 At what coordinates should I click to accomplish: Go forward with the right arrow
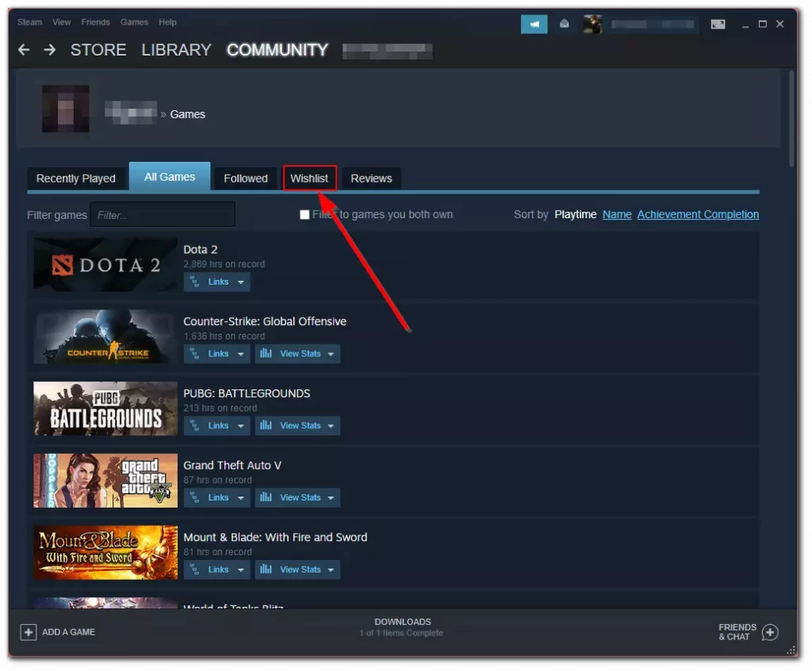pos(50,50)
